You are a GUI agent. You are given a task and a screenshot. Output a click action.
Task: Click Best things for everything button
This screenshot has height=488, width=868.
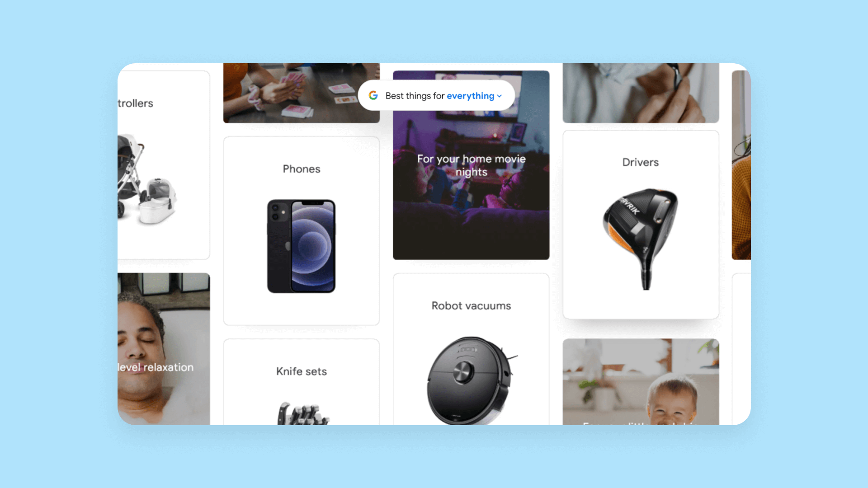coord(436,95)
